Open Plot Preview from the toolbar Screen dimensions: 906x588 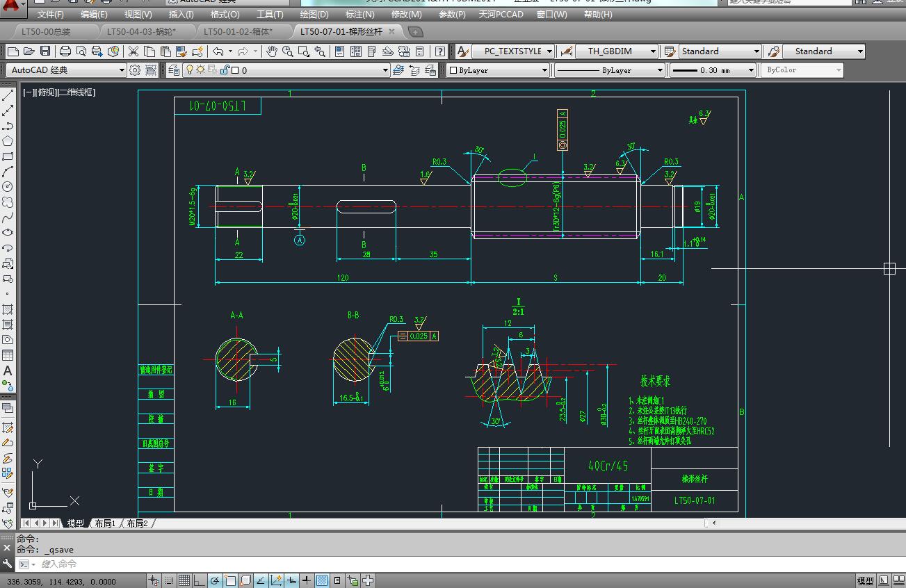coord(81,51)
